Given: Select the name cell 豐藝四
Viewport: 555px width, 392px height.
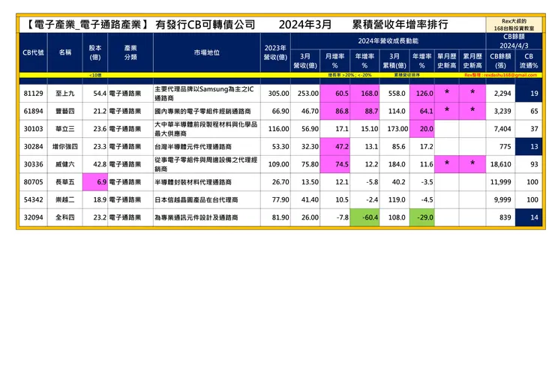Looking at the screenshot, I should click(x=65, y=111).
